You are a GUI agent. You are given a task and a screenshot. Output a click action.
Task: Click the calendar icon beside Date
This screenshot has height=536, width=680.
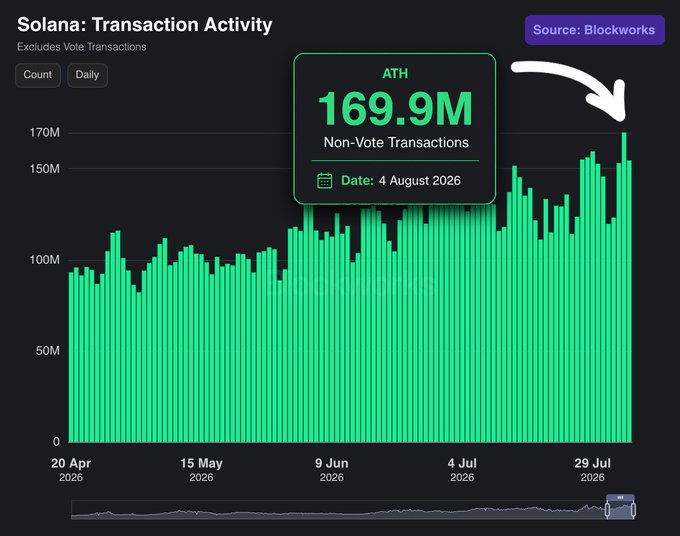click(x=324, y=180)
